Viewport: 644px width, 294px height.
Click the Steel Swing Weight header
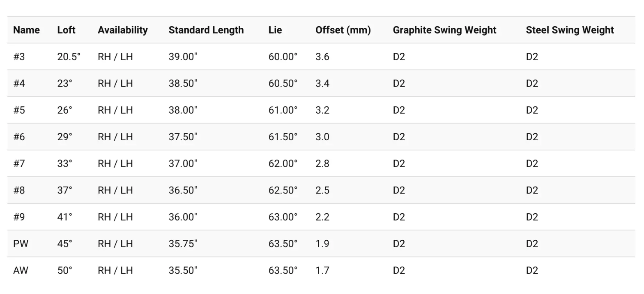pos(570,30)
